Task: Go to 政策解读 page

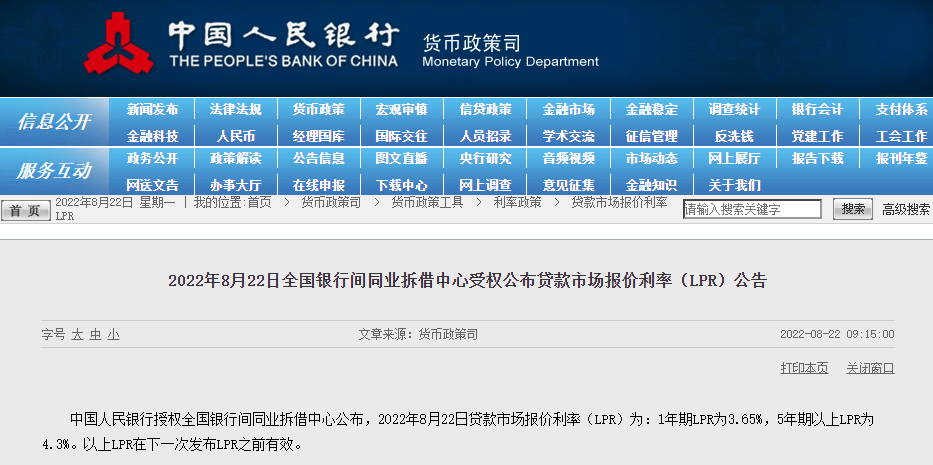Action: click(x=236, y=158)
